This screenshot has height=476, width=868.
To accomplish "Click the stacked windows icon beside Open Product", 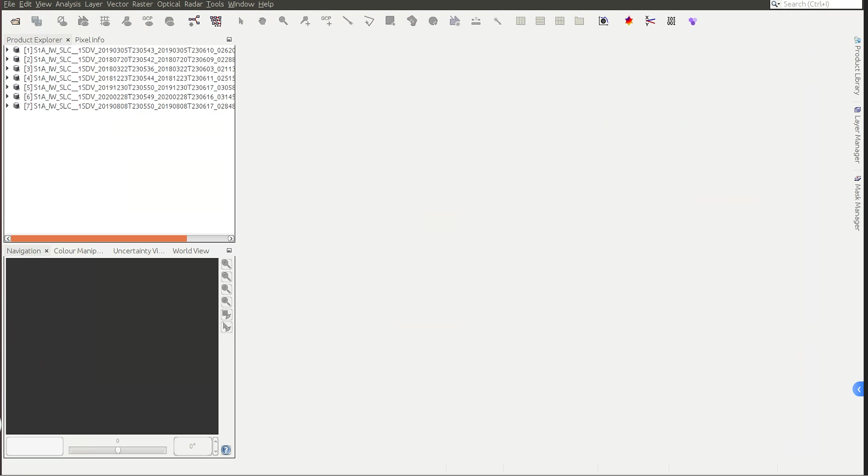I will pyautogui.click(x=37, y=21).
